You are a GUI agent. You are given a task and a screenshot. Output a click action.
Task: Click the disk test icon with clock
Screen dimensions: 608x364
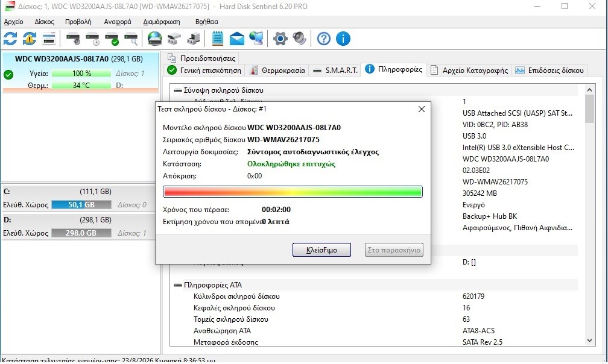coord(92,39)
